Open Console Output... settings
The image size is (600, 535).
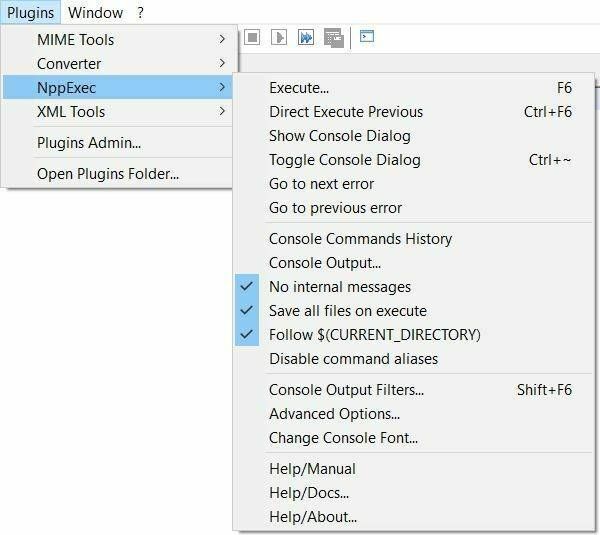[414, 263]
